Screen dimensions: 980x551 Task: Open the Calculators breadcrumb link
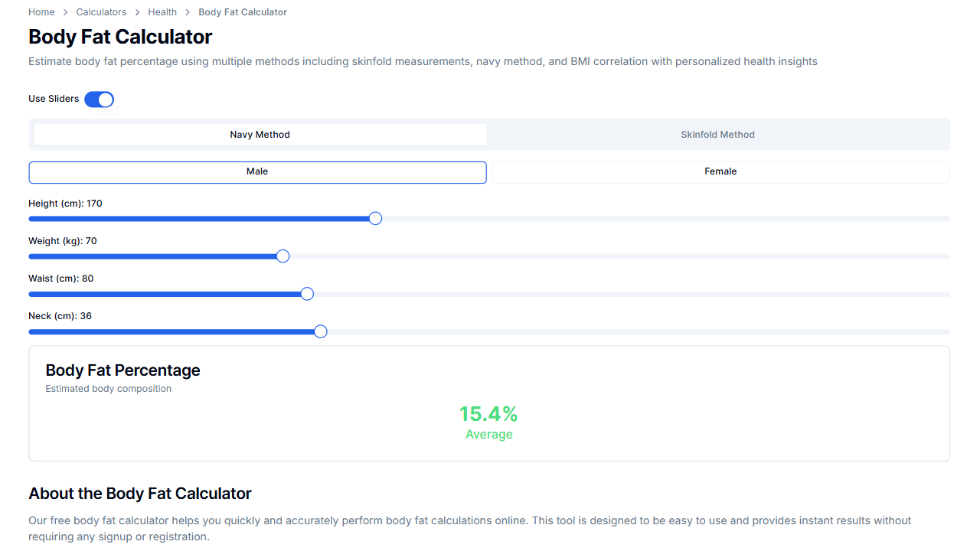101,11
